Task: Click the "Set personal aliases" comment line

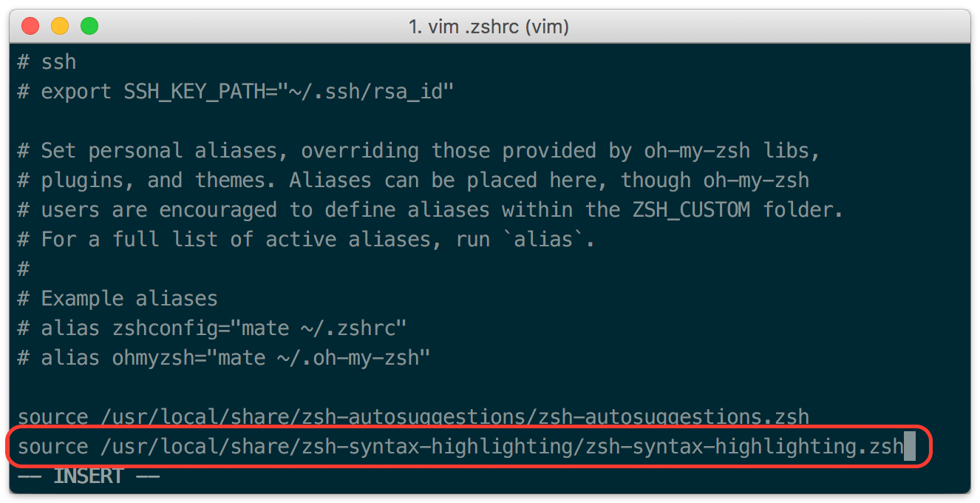Action: [418, 151]
